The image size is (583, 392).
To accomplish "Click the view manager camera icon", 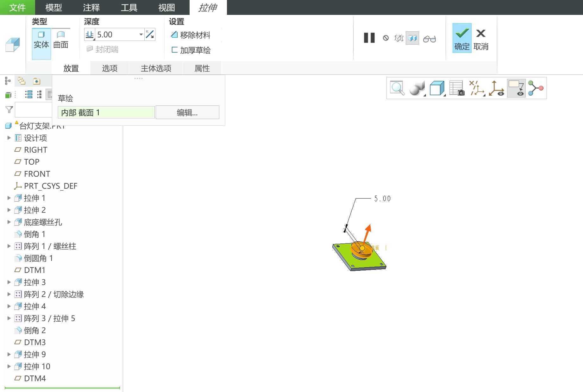I will pos(457,88).
